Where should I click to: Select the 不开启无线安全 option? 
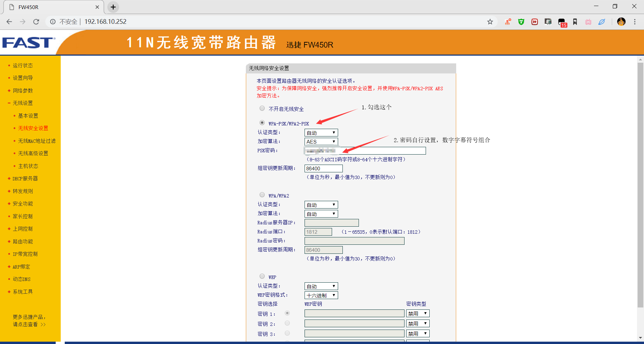pos(262,108)
